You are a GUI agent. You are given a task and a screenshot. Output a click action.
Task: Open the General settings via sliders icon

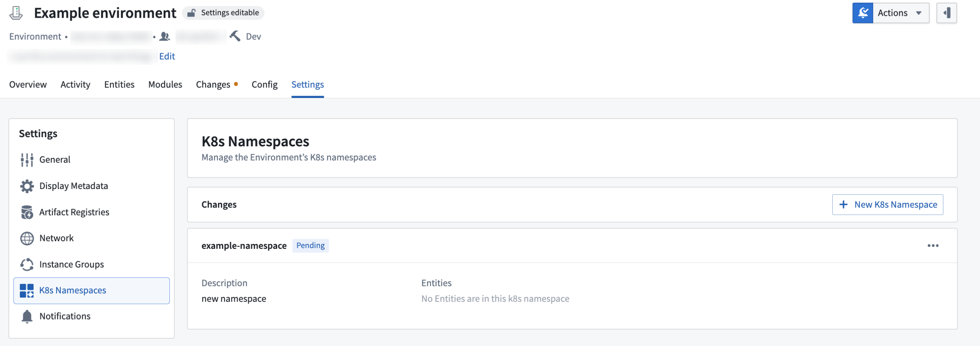(x=27, y=159)
